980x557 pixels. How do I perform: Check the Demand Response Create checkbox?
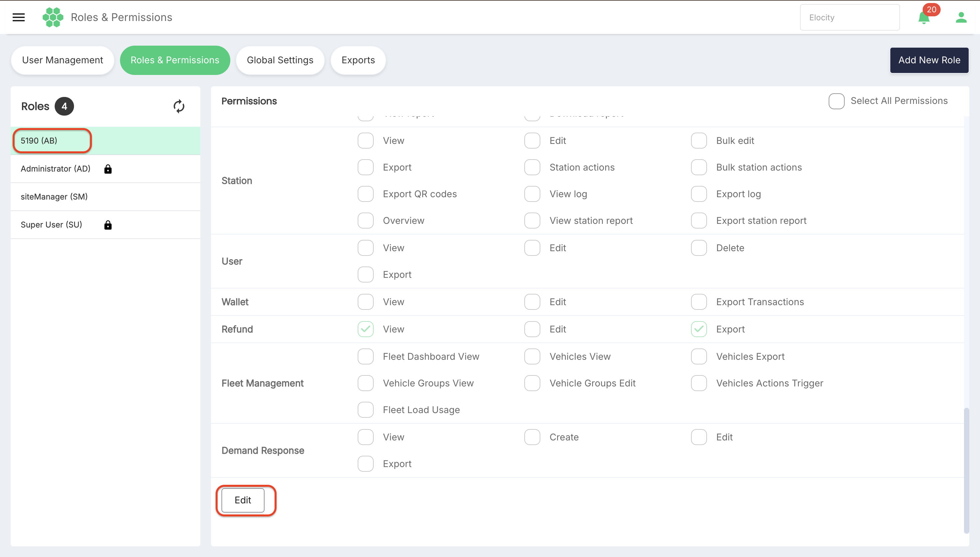click(532, 437)
